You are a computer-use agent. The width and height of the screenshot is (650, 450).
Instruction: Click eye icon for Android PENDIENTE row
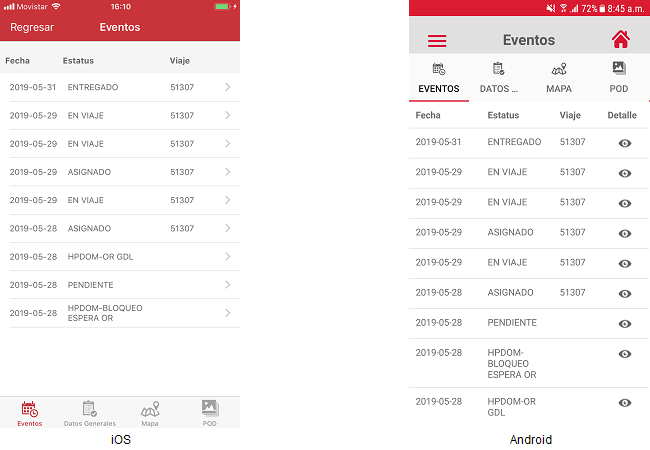click(625, 324)
